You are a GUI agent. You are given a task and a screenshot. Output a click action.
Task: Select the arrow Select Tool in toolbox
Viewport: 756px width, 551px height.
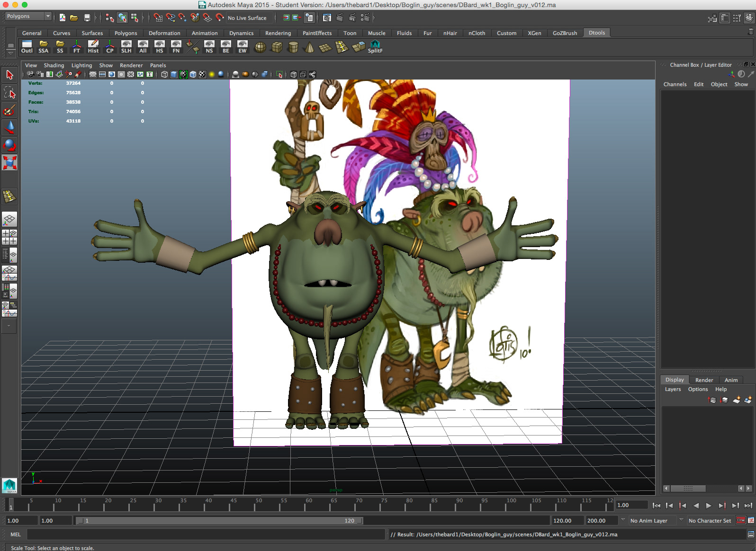click(9, 75)
